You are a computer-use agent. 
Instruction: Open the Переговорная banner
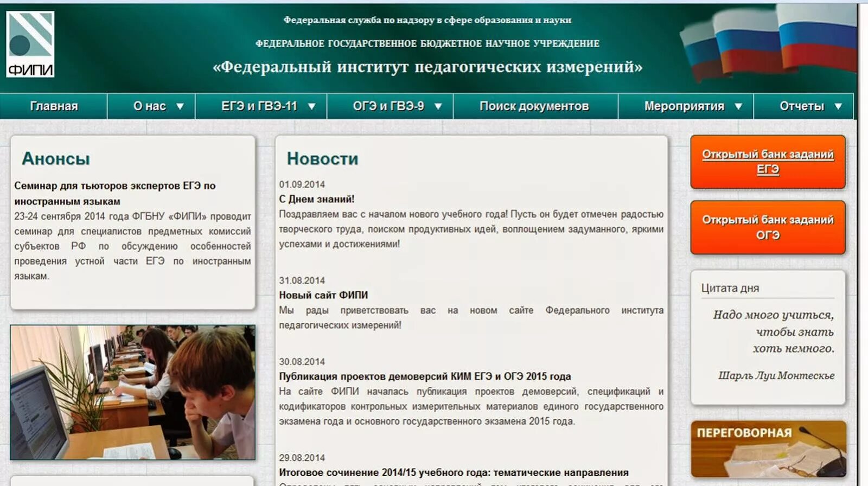(768, 449)
